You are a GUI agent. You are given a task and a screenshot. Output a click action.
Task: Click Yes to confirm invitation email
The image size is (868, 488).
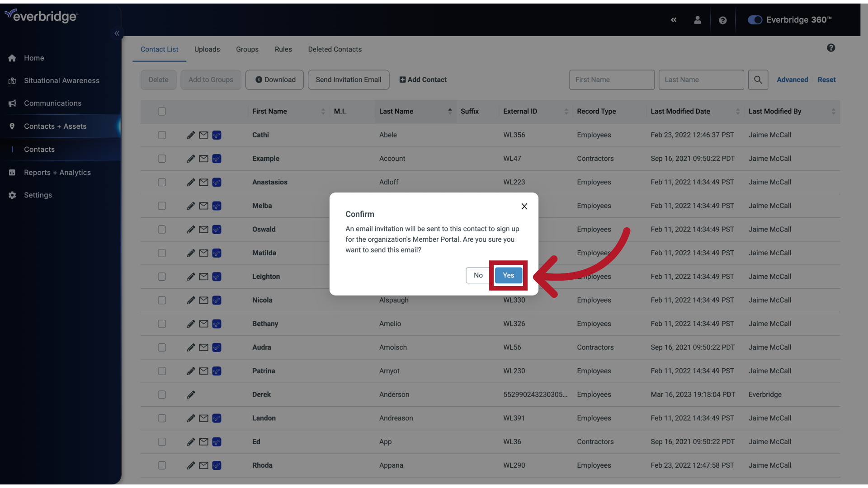[x=508, y=275]
